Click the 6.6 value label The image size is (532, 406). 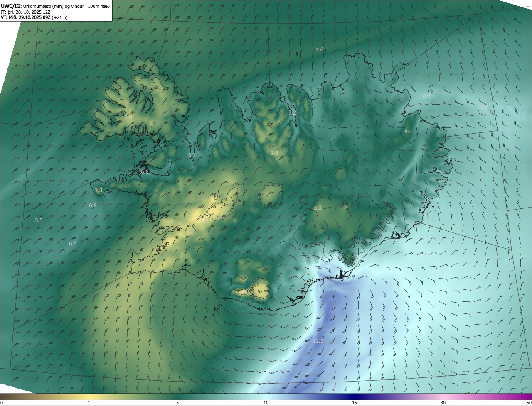coord(144,171)
